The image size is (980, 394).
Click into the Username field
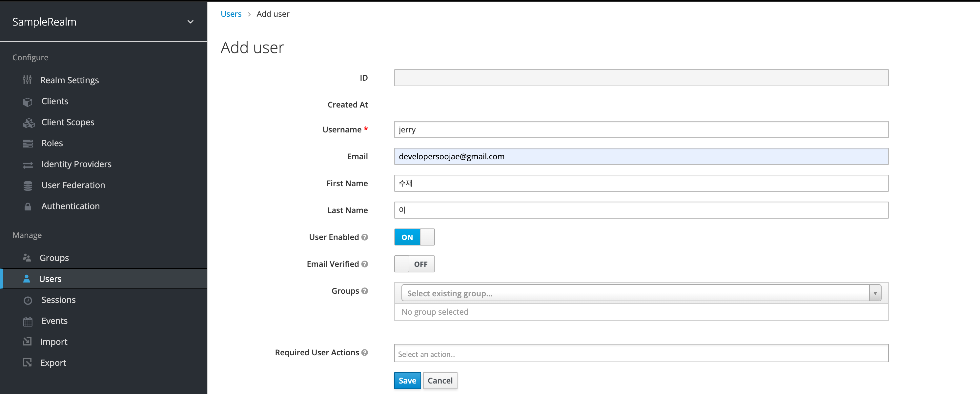[641, 130]
